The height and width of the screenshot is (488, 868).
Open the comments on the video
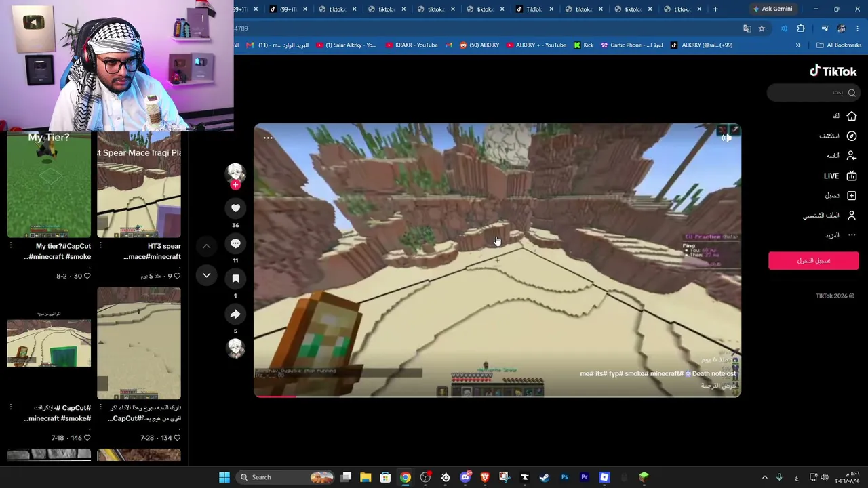point(235,243)
